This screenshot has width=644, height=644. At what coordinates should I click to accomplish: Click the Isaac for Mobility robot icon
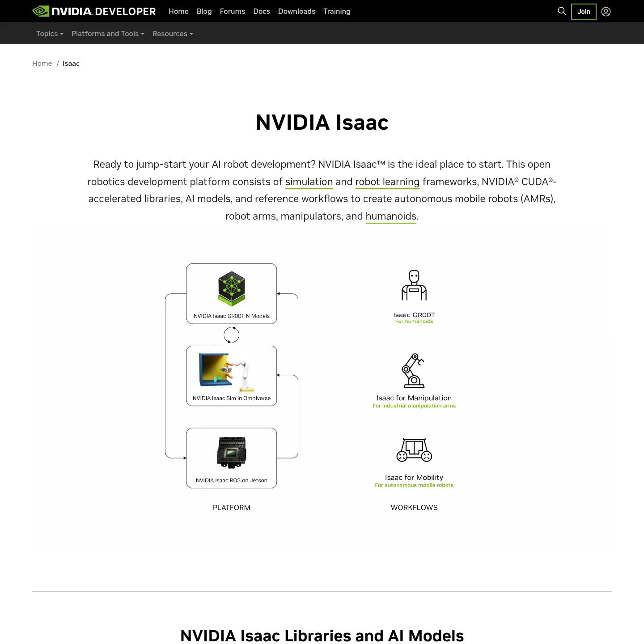coord(414,450)
